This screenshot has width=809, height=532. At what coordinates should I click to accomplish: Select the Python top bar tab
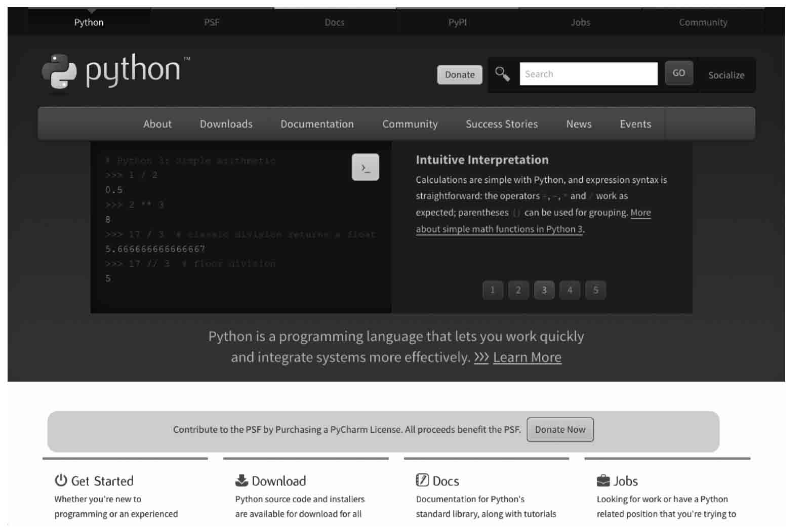tap(89, 22)
